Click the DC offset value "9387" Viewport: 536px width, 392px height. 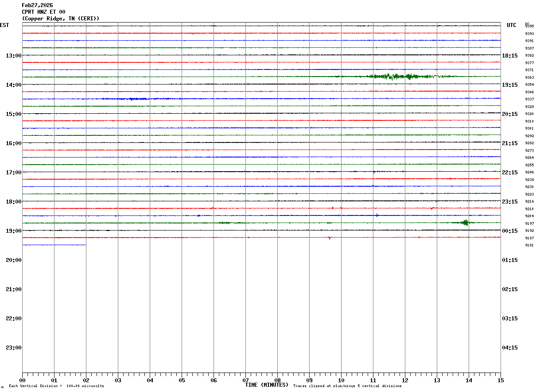point(529,48)
